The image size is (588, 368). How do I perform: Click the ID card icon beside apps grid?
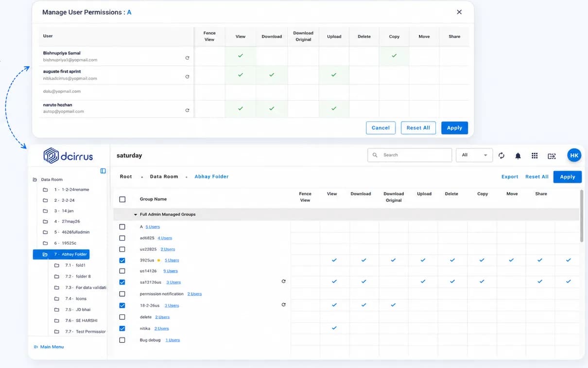[552, 156]
